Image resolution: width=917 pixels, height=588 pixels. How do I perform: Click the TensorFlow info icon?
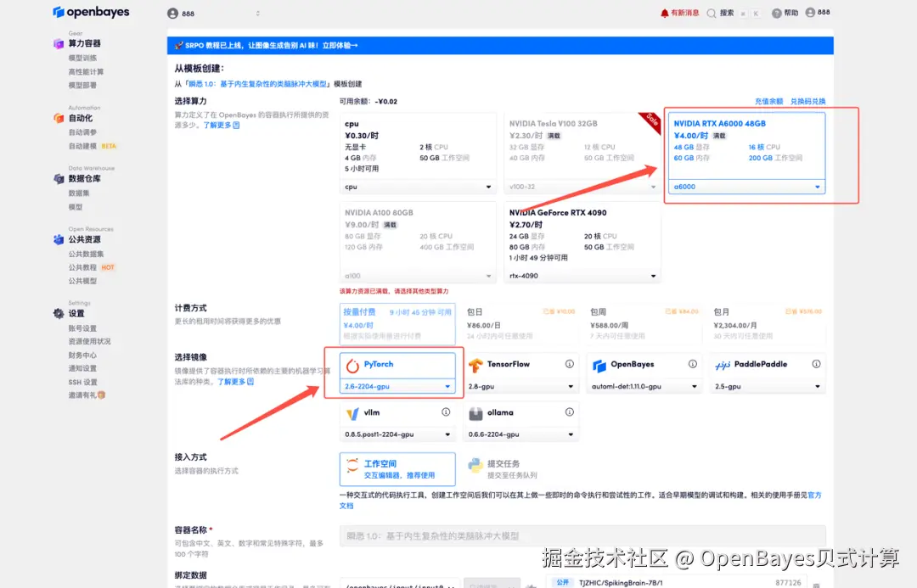[569, 364]
